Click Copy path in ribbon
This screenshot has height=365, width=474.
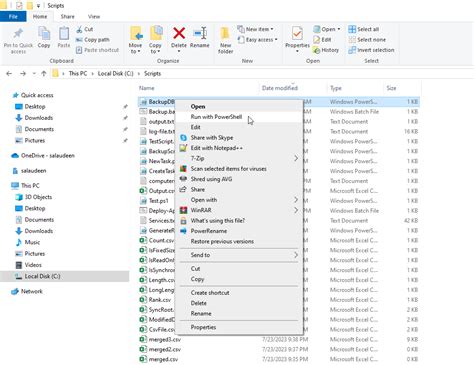click(x=93, y=40)
